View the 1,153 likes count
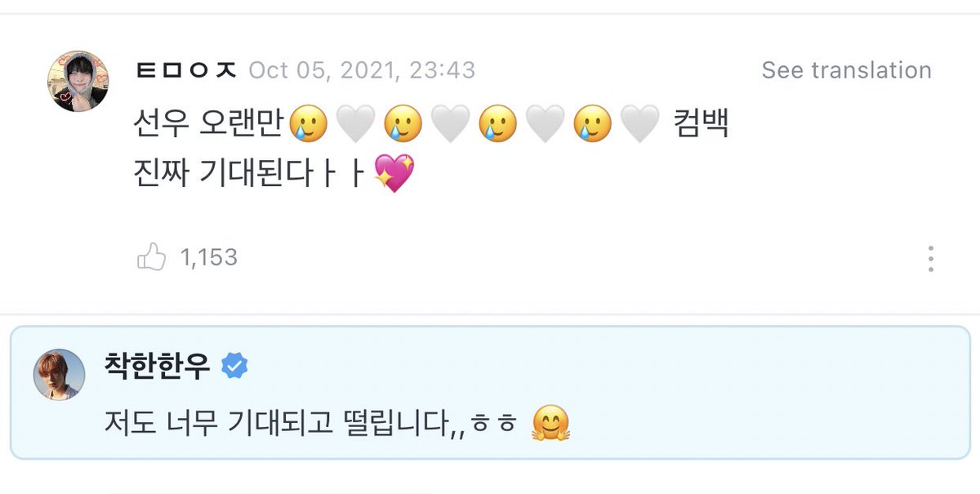This screenshot has height=494, width=980. (x=209, y=258)
